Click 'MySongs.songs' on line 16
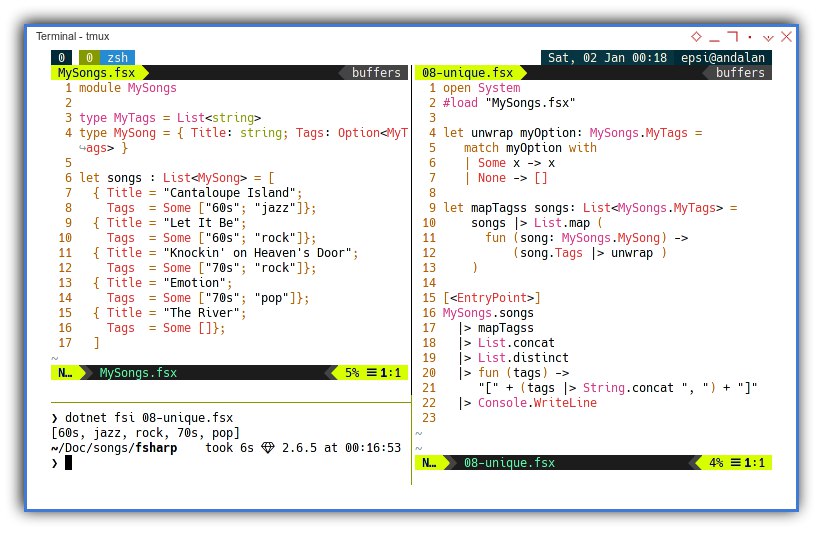The height and width of the screenshot is (536, 823). tap(488, 313)
